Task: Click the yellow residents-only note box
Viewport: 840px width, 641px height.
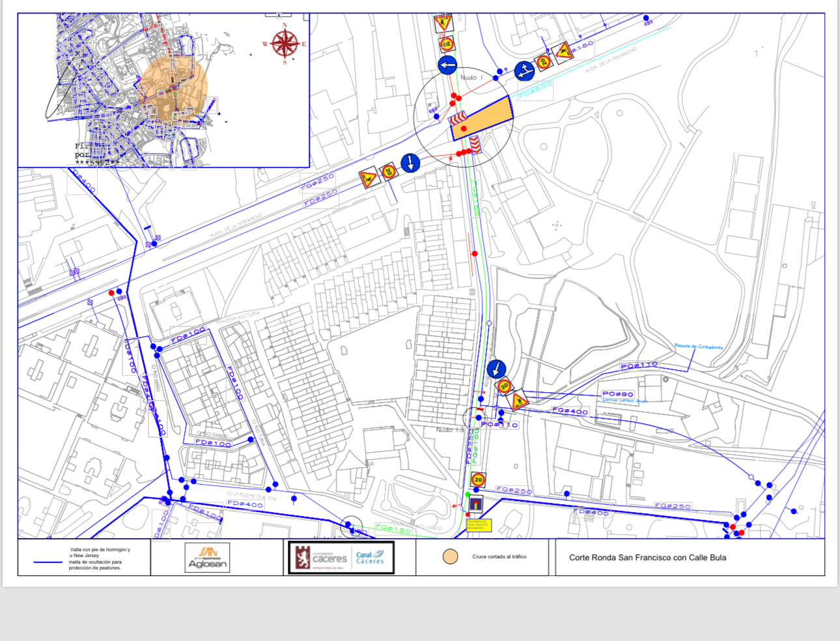Action: [479, 524]
